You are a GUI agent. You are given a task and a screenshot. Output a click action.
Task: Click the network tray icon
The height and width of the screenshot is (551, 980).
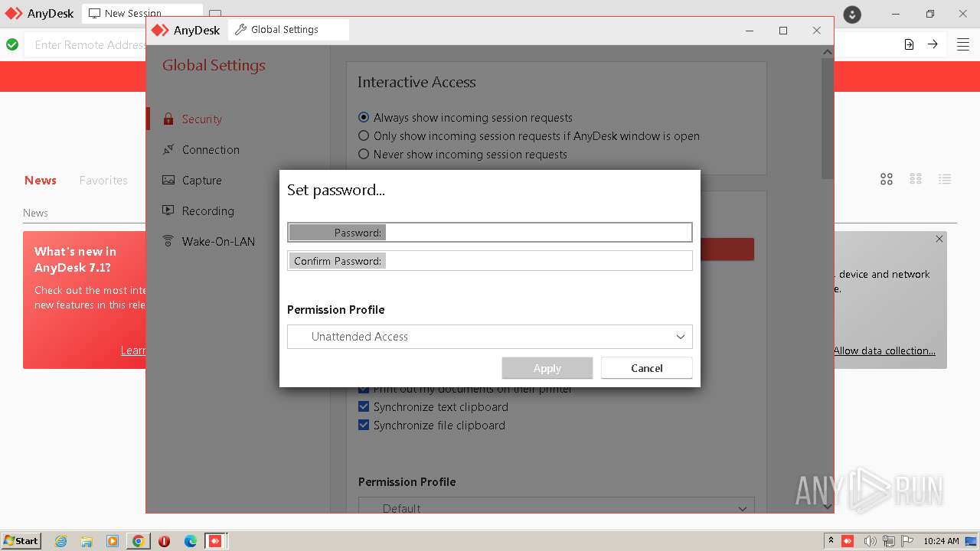(x=889, y=541)
